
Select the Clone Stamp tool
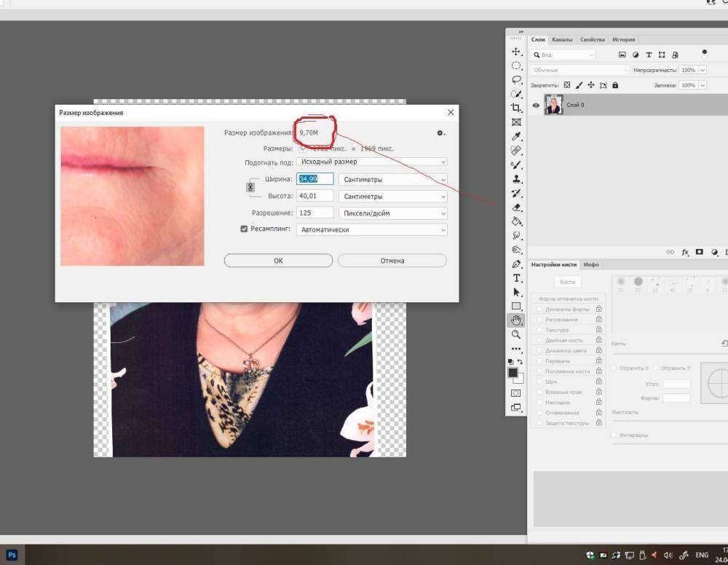click(516, 178)
